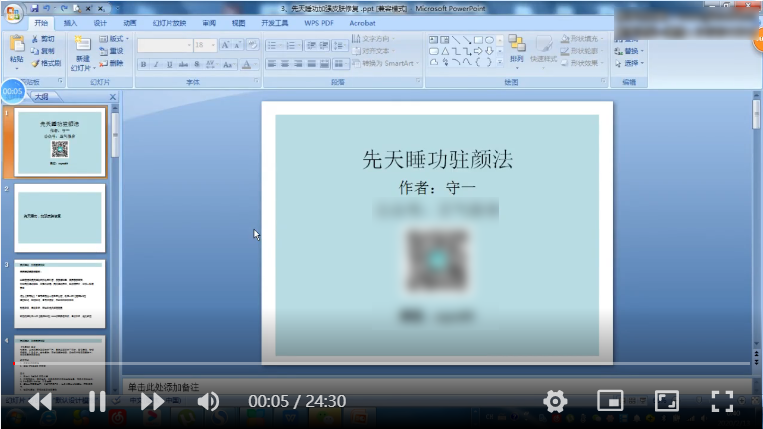
Task: Toggle strikethrough formatting
Action: (x=183, y=64)
